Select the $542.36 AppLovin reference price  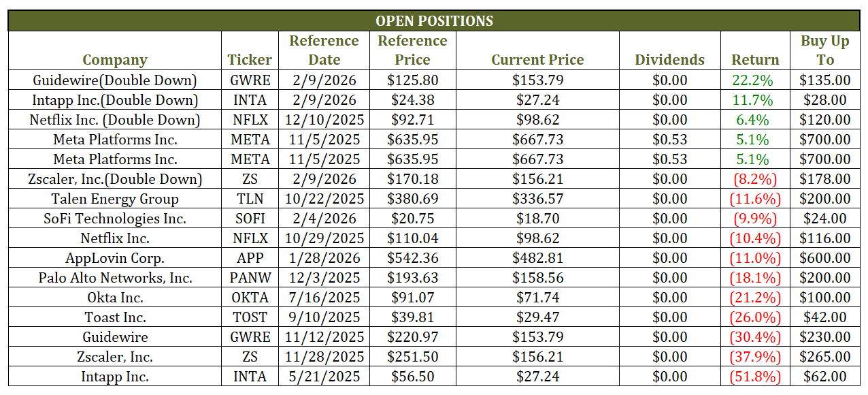(x=412, y=258)
